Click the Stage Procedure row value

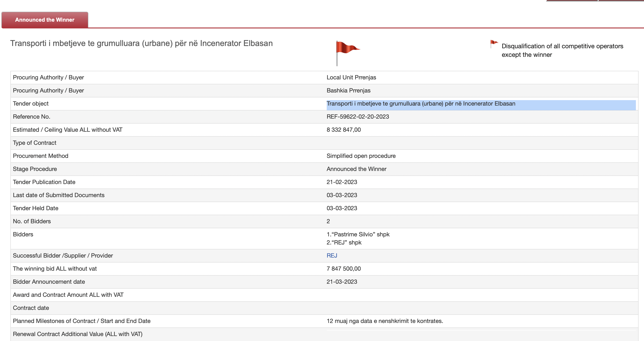pos(356,169)
